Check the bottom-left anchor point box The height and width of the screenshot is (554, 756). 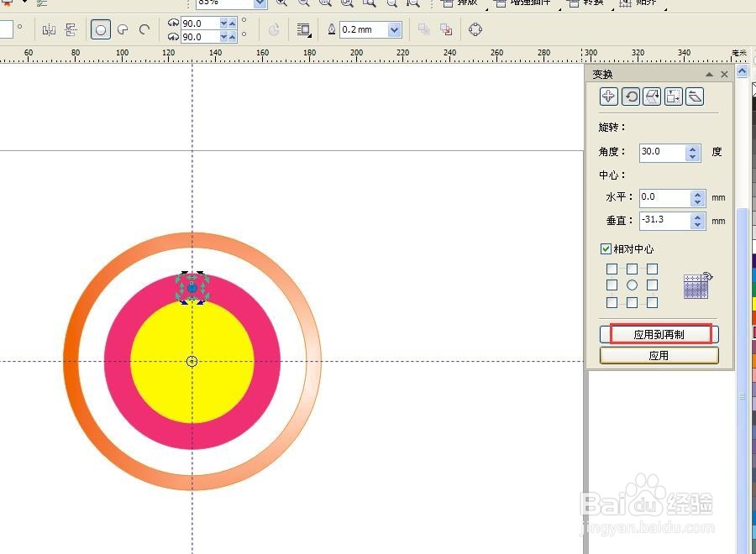612,302
